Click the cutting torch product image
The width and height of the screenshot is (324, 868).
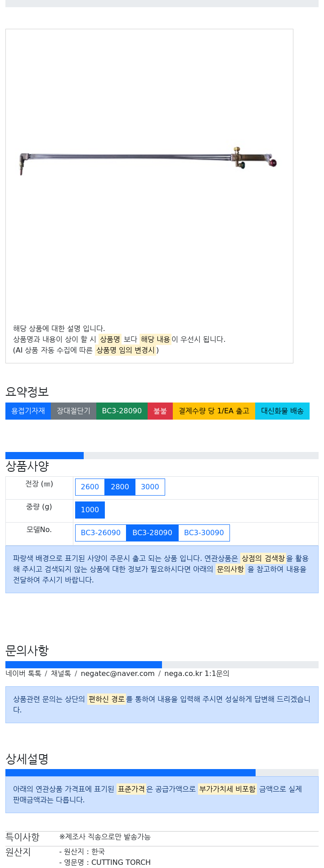tap(149, 161)
